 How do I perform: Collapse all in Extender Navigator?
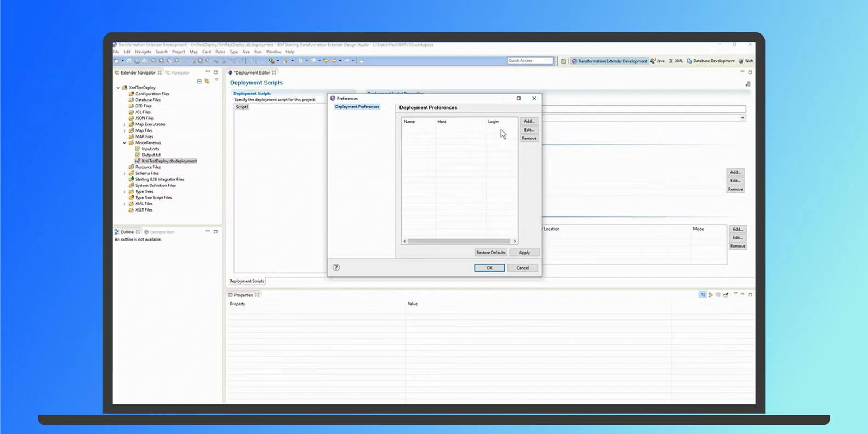199,81
